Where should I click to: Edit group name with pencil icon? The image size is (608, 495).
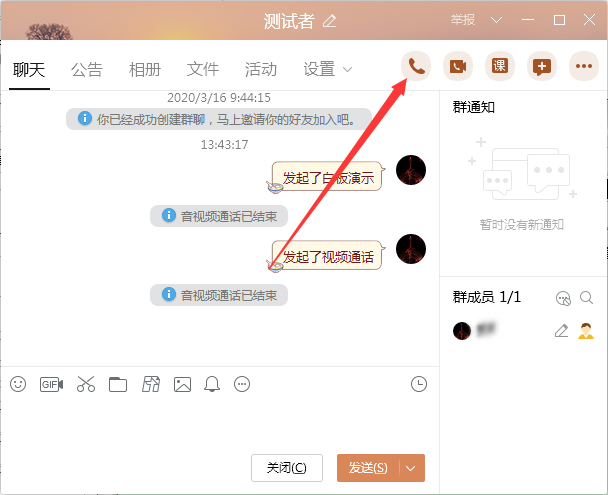pos(330,21)
